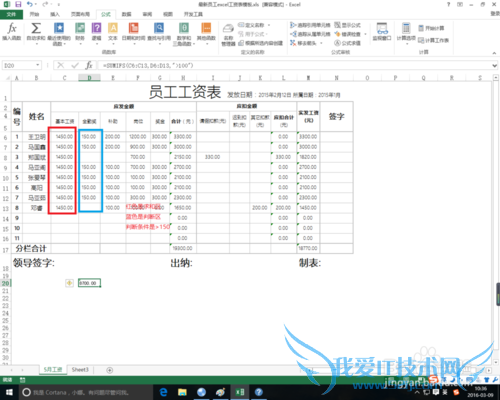
Task: Click Create from Selection
Action: coord(261,43)
